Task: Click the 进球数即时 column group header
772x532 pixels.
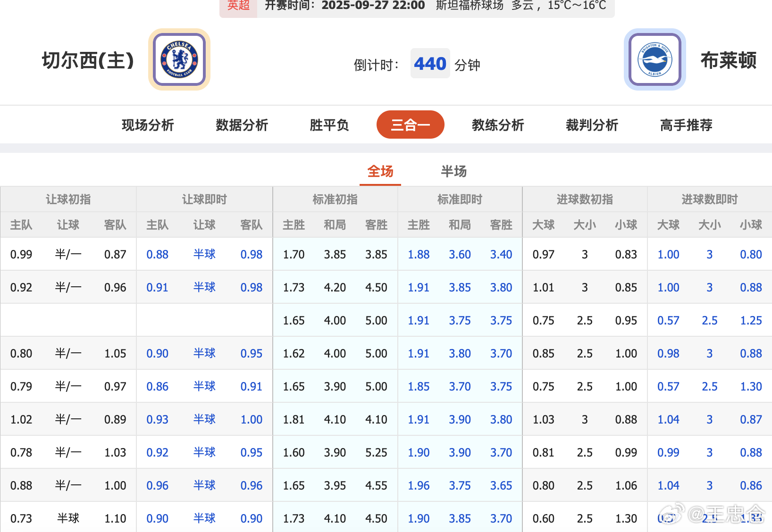Action: click(709, 199)
